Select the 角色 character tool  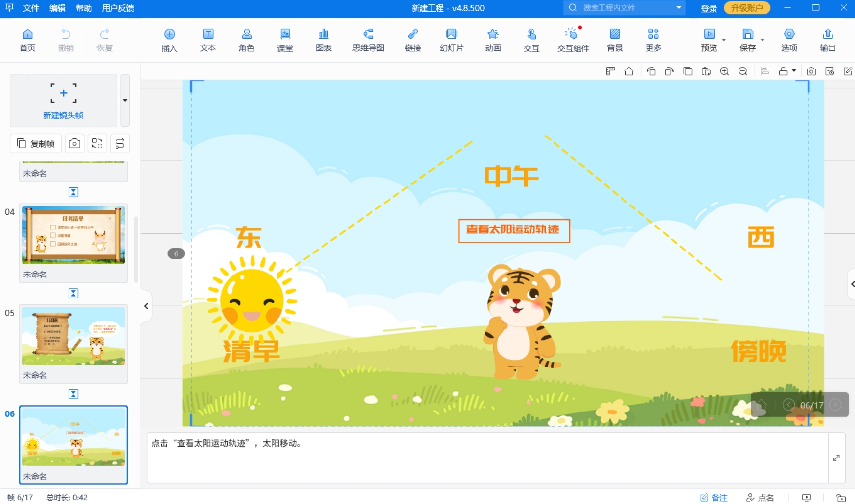click(x=246, y=39)
